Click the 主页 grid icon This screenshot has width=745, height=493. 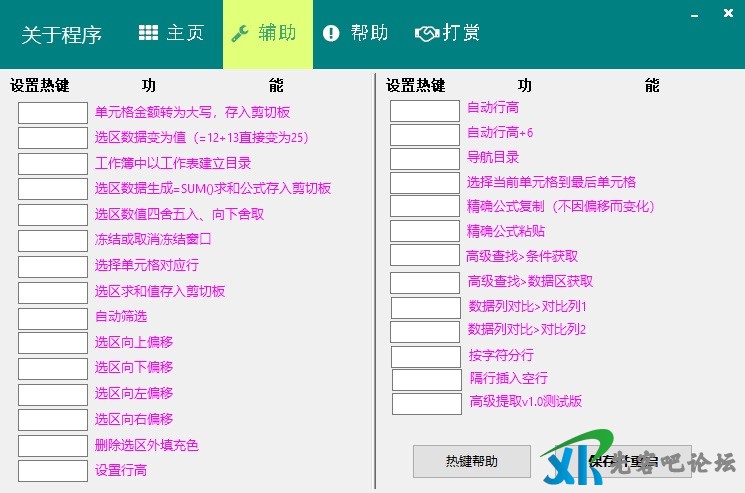148,33
